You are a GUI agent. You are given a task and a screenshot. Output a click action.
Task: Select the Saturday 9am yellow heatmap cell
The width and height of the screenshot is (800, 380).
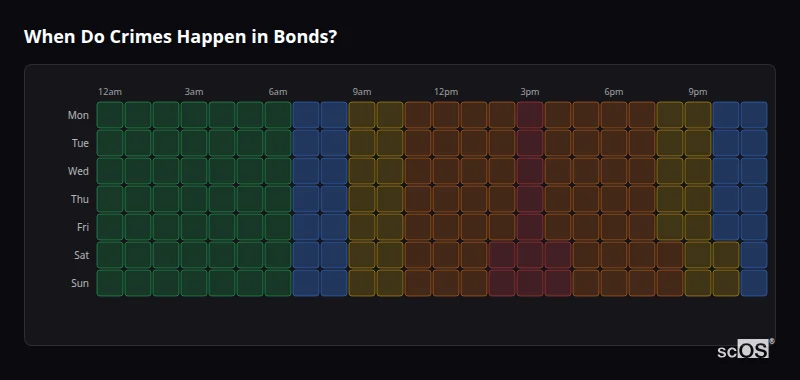coord(362,255)
